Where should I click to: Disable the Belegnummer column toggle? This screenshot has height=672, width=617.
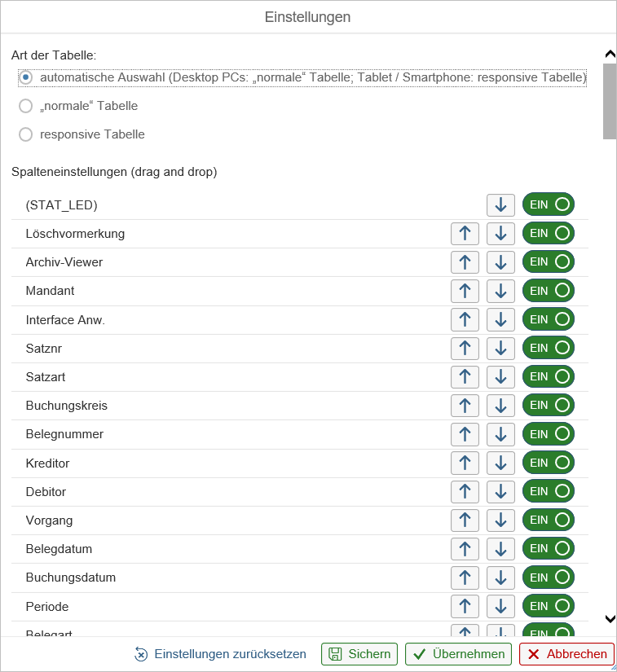click(x=549, y=434)
